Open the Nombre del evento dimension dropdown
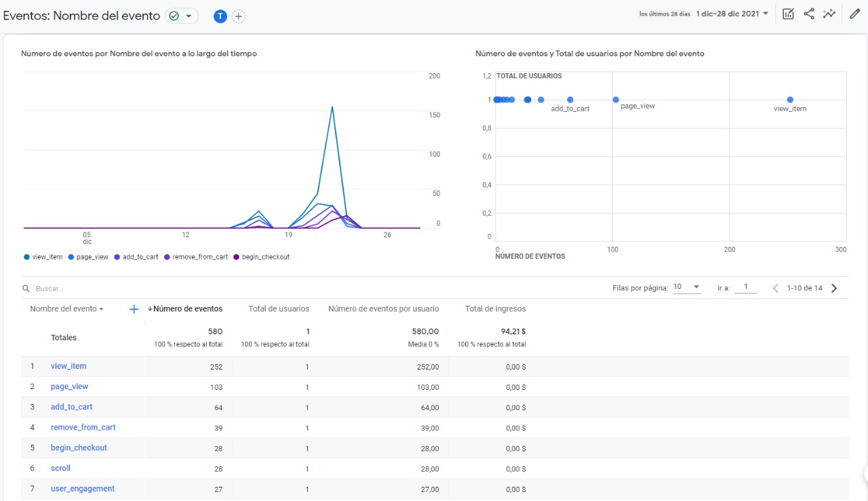This screenshot has width=868, height=501. coord(66,308)
